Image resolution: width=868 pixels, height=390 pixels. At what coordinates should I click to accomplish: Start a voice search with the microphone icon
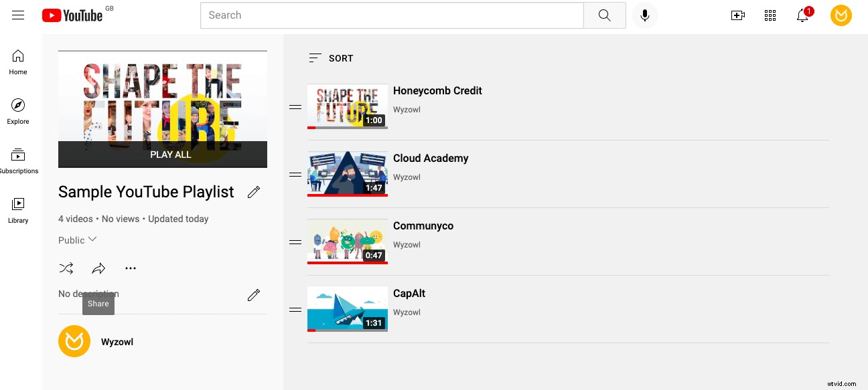coord(644,15)
